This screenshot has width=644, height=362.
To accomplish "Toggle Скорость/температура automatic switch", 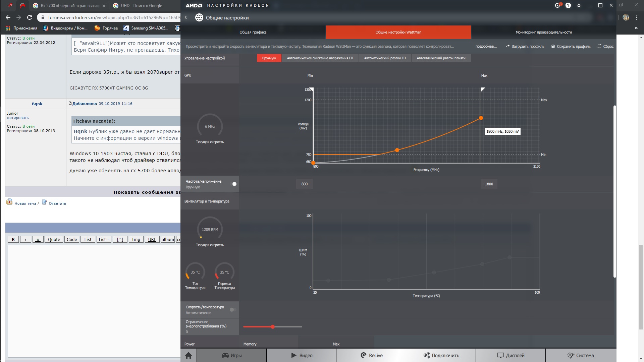I will coord(233,310).
